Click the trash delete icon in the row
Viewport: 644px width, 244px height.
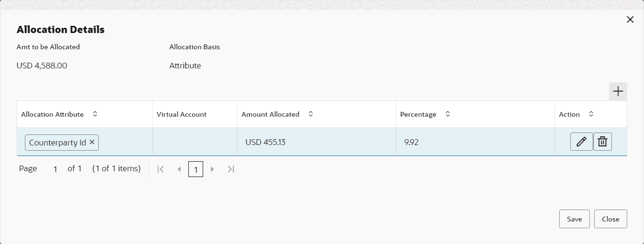coord(602,142)
